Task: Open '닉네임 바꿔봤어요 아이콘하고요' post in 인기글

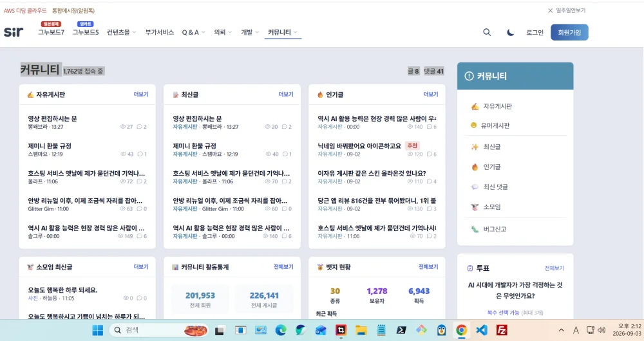Action: [359, 145]
